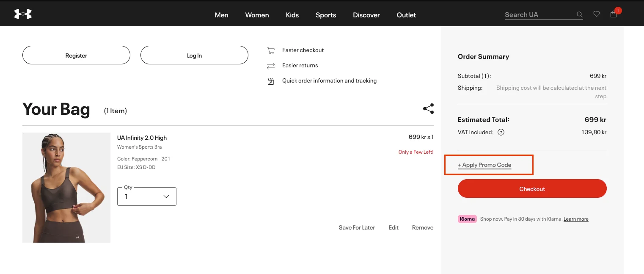
Task: Click the '(1 Item)' count text
Action: 116,111
